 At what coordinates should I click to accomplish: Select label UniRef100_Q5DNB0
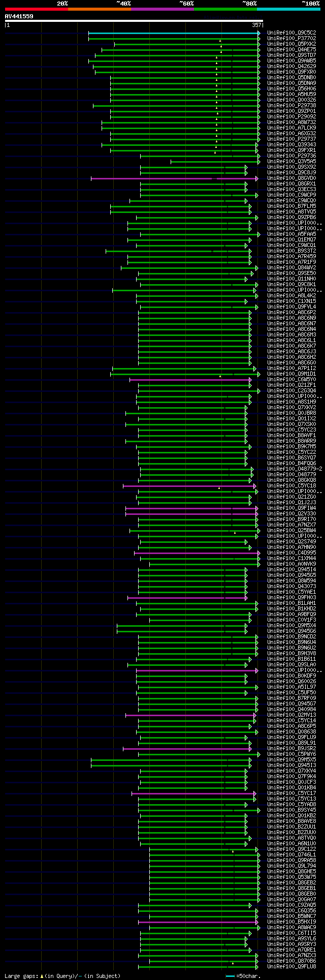point(291,78)
